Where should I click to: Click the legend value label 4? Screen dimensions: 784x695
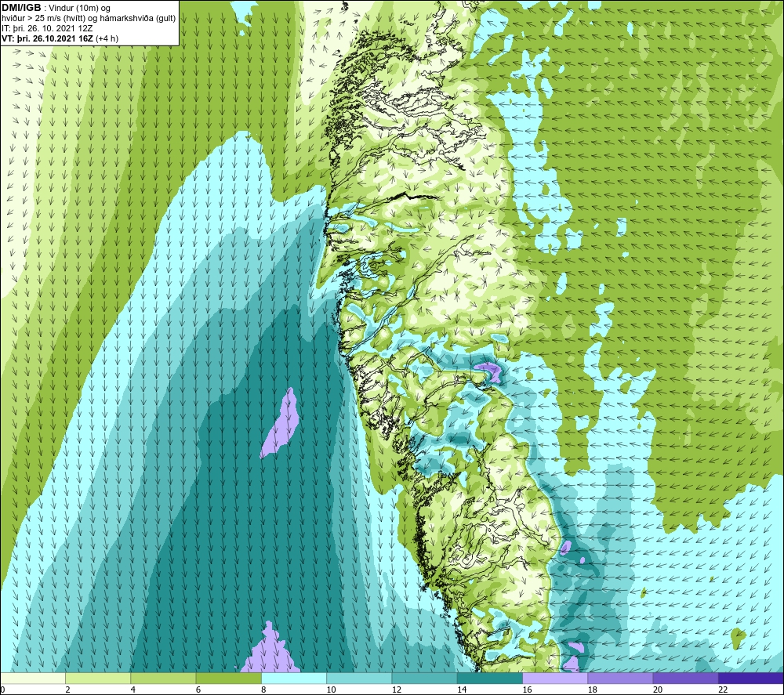point(133,690)
